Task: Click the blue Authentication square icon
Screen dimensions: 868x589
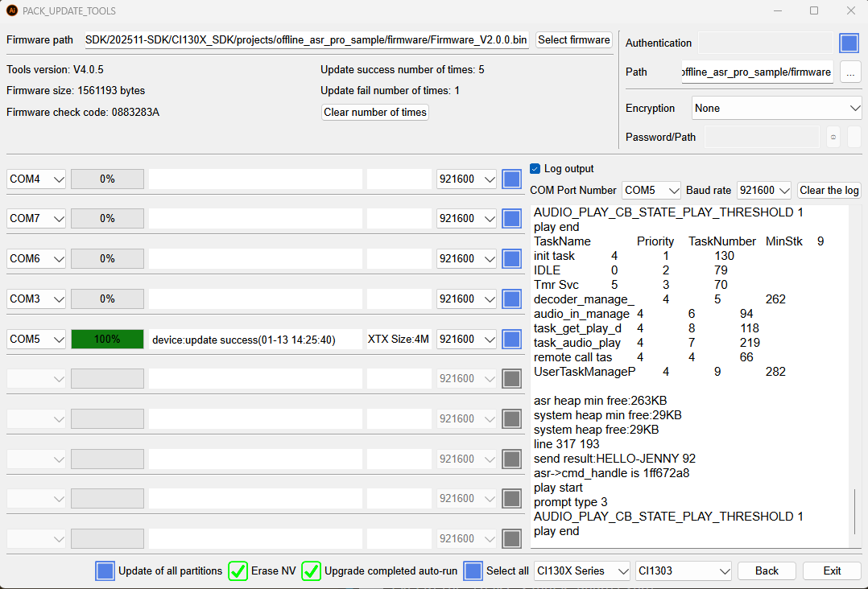Action: (x=849, y=43)
